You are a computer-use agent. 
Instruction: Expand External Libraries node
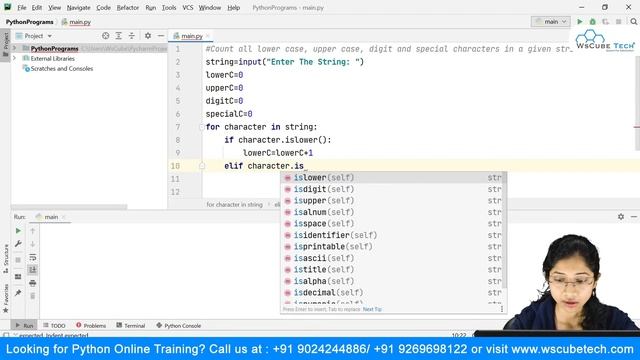[15, 58]
